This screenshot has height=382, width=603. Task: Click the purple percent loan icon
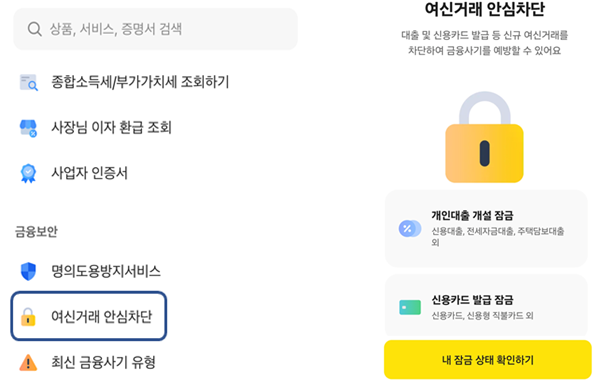(x=410, y=229)
